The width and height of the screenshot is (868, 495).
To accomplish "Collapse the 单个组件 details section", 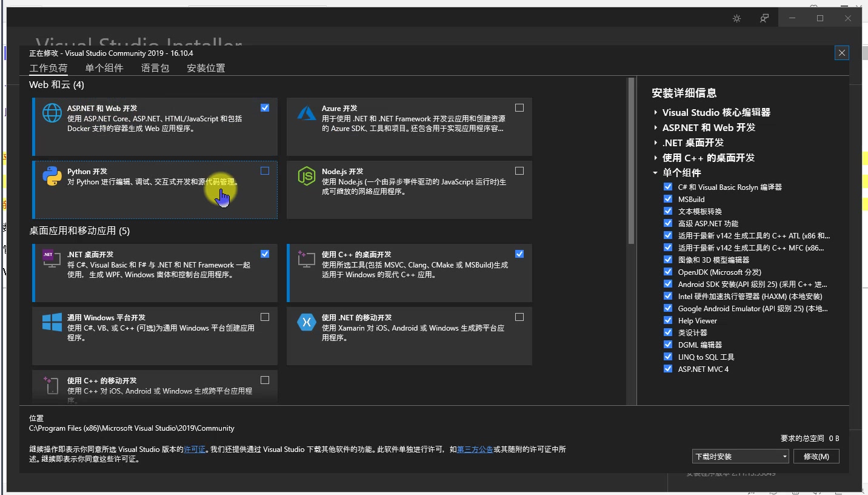I will click(655, 173).
